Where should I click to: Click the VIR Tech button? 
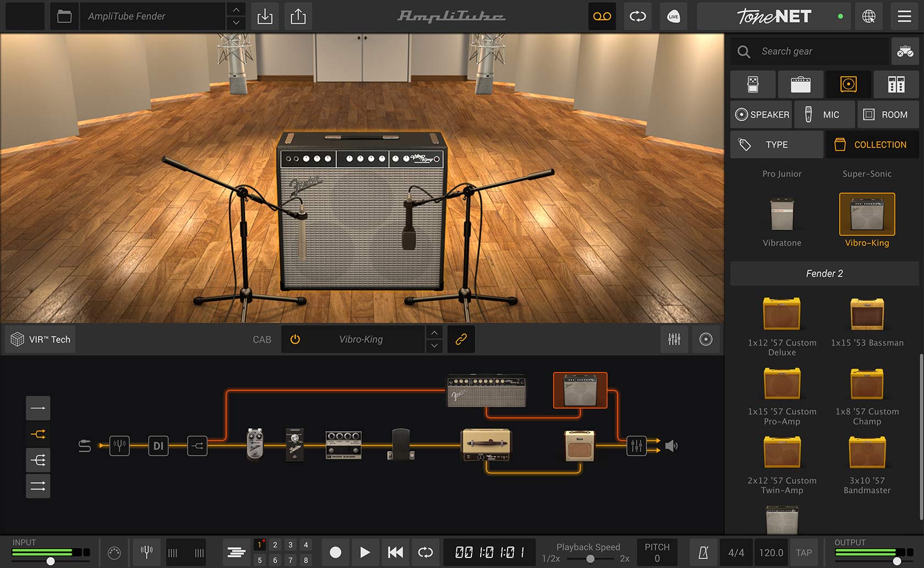[x=41, y=339]
